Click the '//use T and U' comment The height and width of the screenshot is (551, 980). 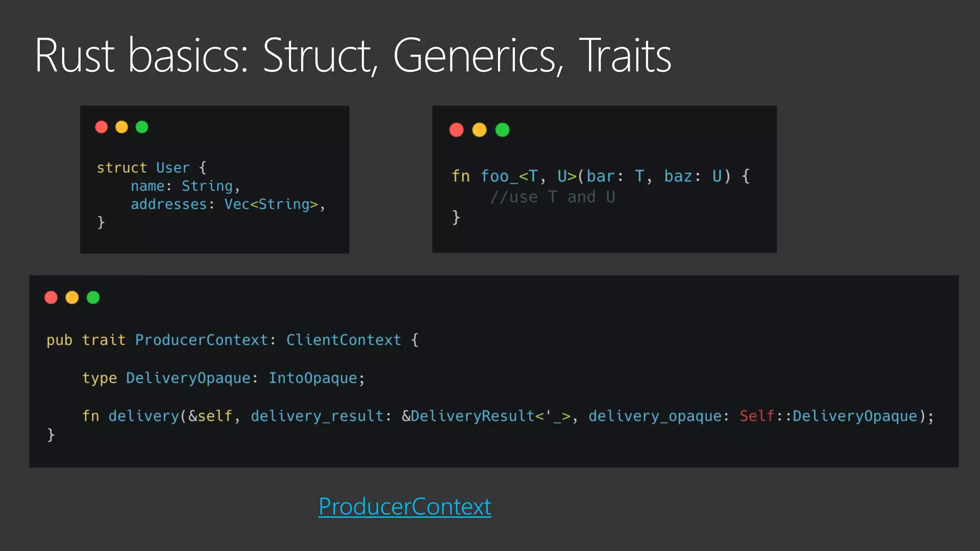point(552,197)
